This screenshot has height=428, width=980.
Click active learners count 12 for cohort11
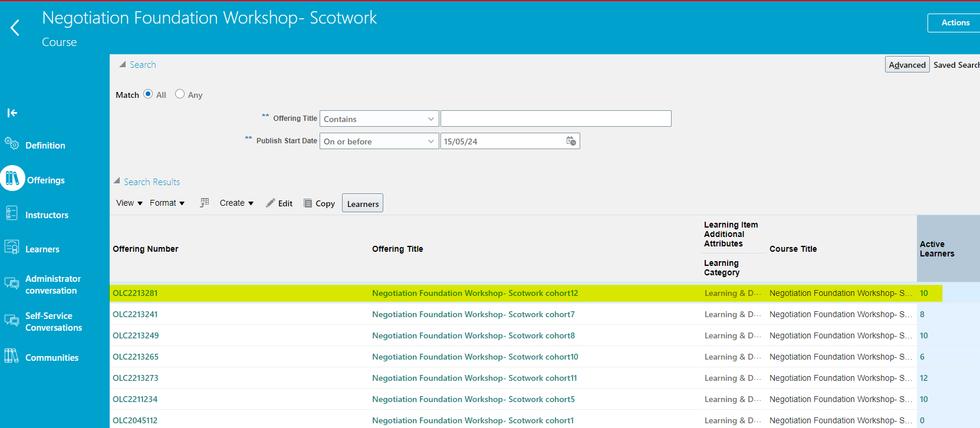point(923,378)
